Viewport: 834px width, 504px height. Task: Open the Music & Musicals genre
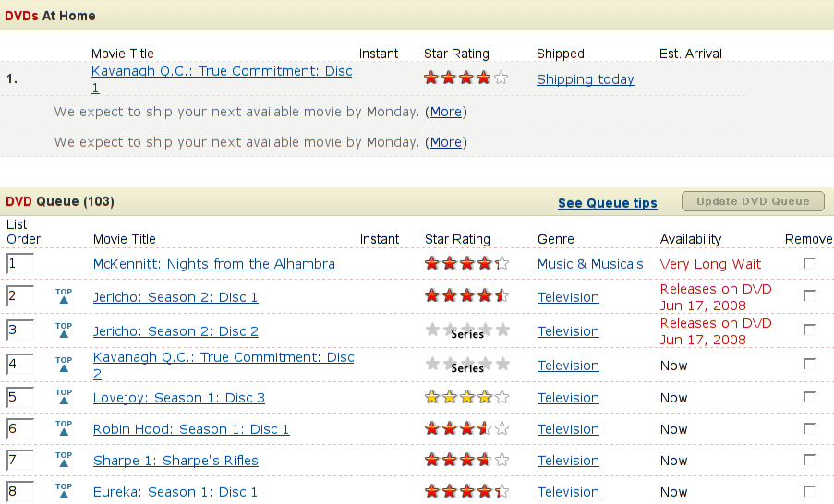coord(590,264)
